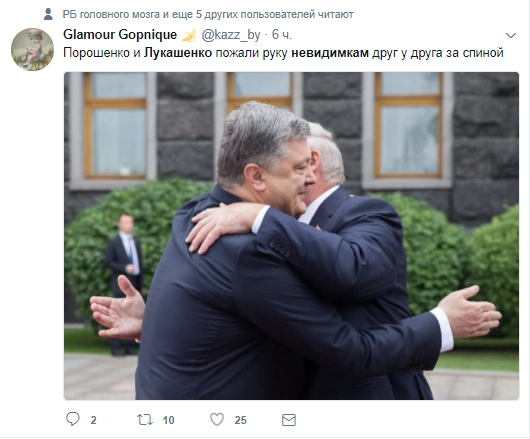Image resolution: width=530 pixels, height=439 pixels.
Task: Expand the tweet options chevron menu
Action: tap(510, 35)
